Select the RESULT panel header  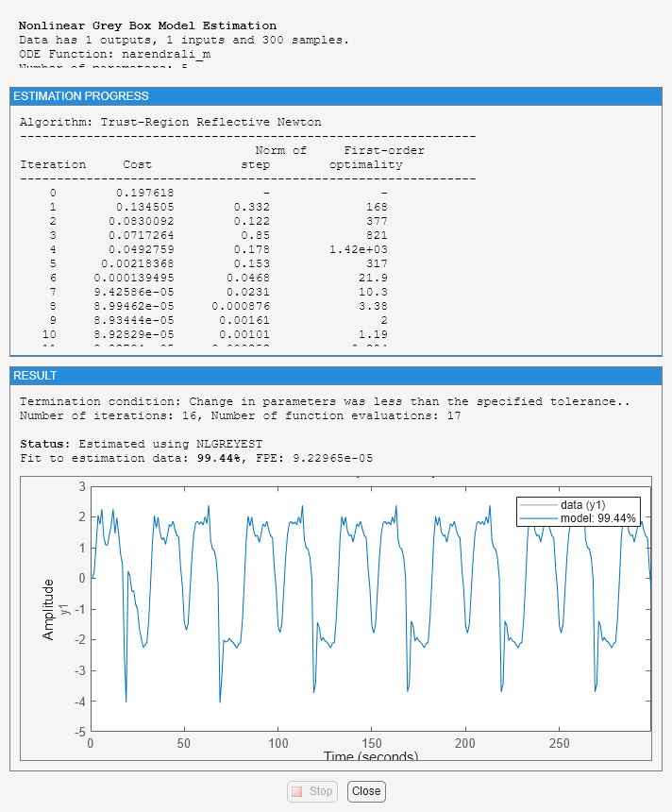[x=335, y=376]
